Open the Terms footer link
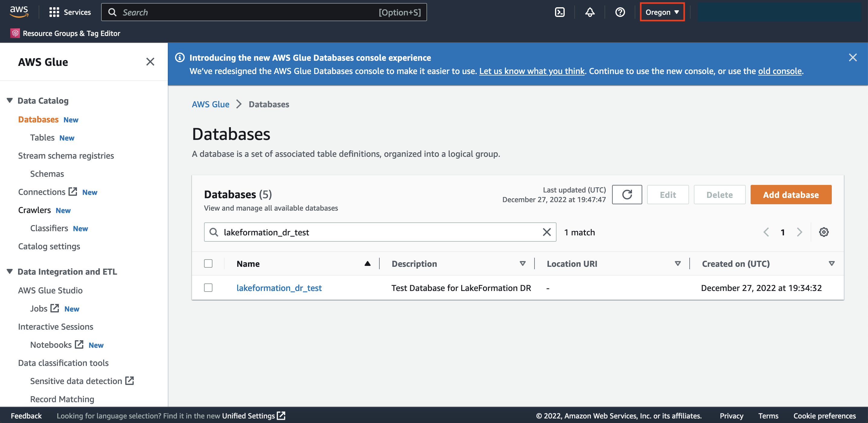 point(768,415)
